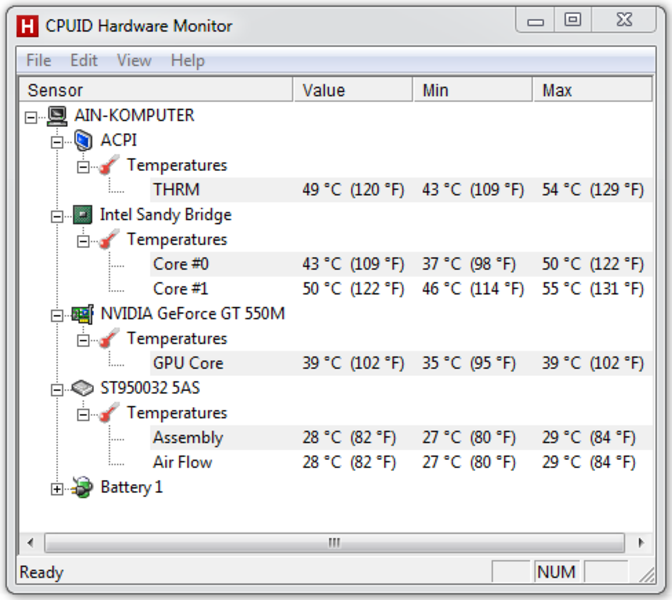Click Core #0 min value 37 °C
Image resolution: width=672 pixels, height=600 pixels.
point(469,264)
